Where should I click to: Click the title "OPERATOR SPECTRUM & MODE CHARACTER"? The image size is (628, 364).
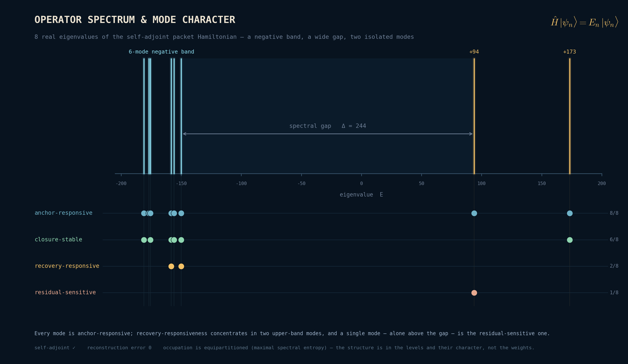(135, 20)
